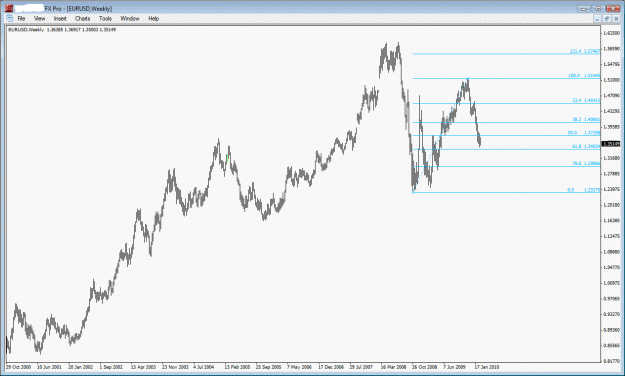The width and height of the screenshot is (625, 376).
Task: Click the EURUSD,Weekly chart info header text
Action: click(62, 30)
